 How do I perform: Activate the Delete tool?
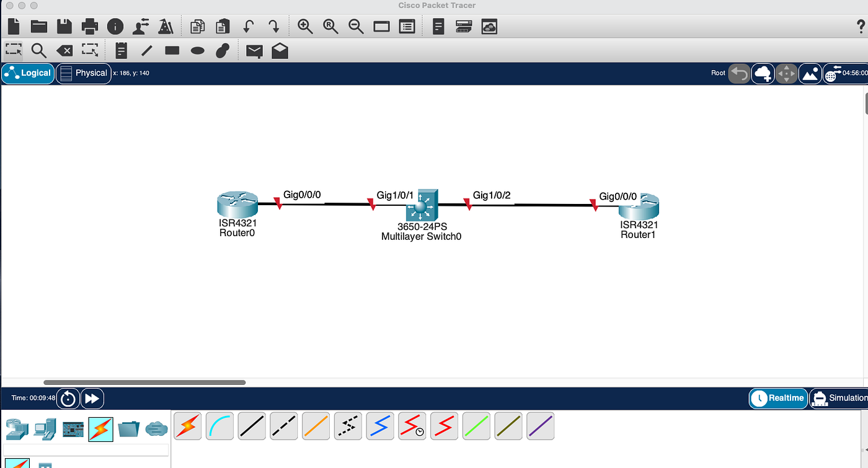[x=64, y=51]
